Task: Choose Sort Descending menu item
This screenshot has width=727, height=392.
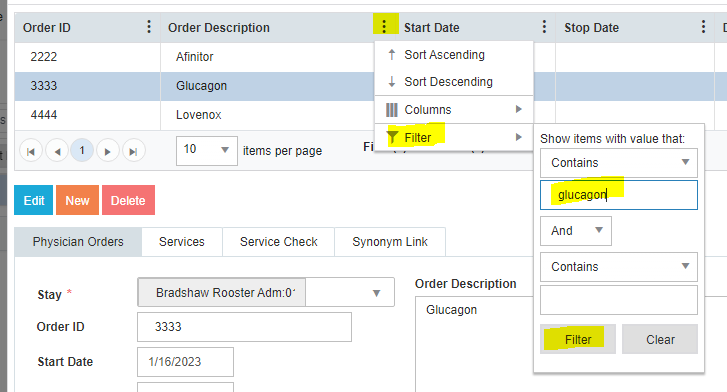Action: (x=454, y=82)
